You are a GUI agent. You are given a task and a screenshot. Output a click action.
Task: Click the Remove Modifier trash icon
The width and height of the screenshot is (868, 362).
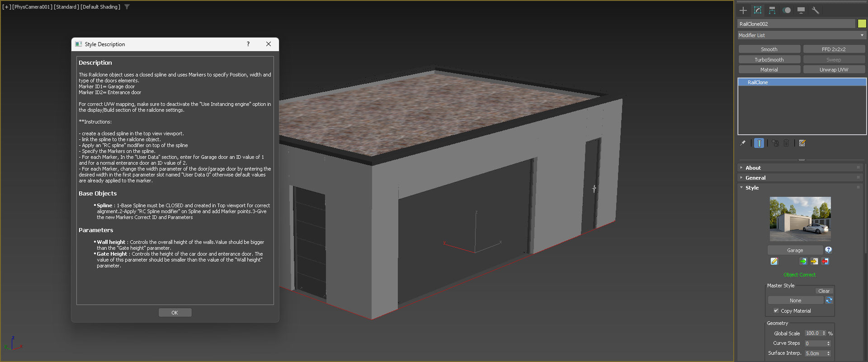point(786,143)
